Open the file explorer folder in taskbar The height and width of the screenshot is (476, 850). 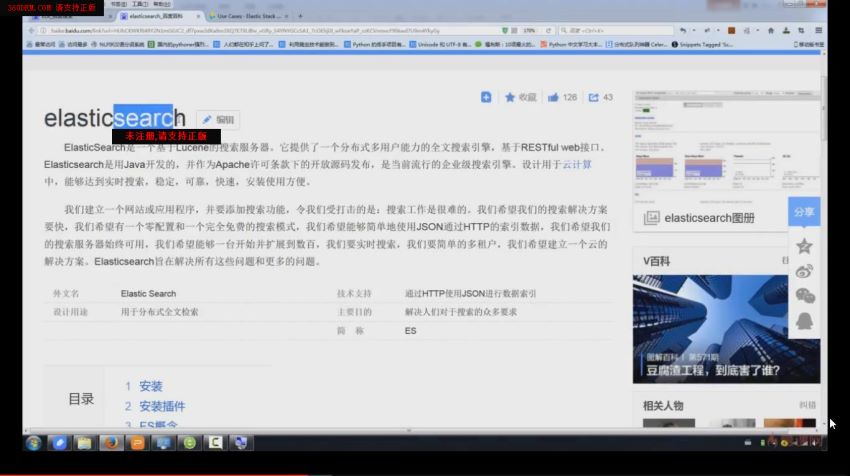[x=85, y=443]
